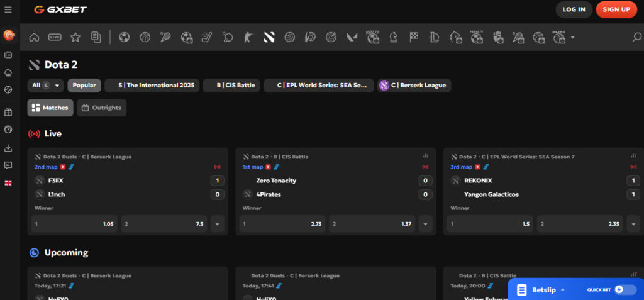
Task: Open the Yangon Galacticos team name
Action: click(491, 194)
